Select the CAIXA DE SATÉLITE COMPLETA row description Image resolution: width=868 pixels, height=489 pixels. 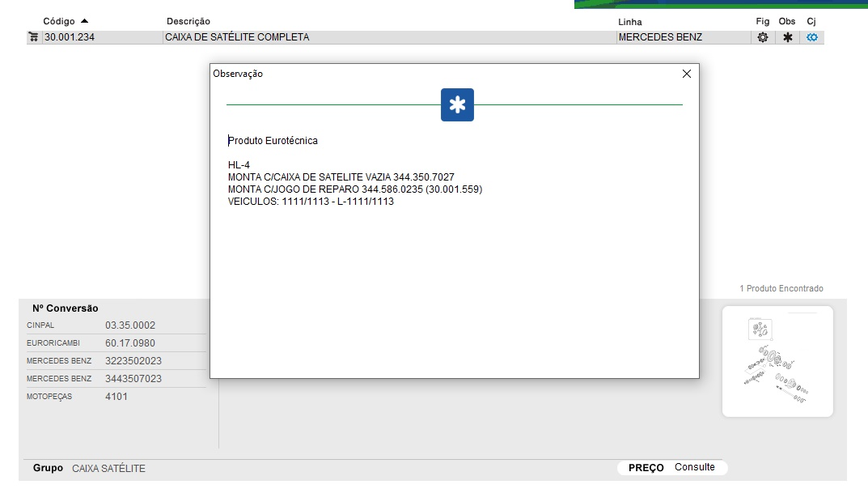237,37
